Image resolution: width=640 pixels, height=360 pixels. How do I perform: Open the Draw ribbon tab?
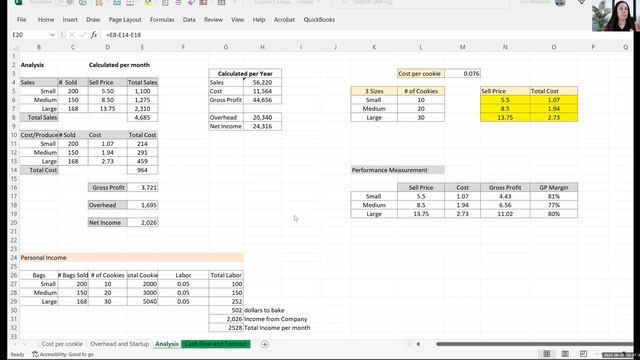tap(93, 20)
